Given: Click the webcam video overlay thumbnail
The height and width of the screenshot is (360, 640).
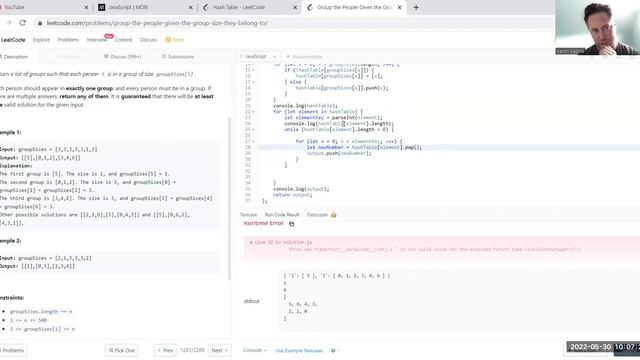Looking at the screenshot, I should (x=597, y=27).
